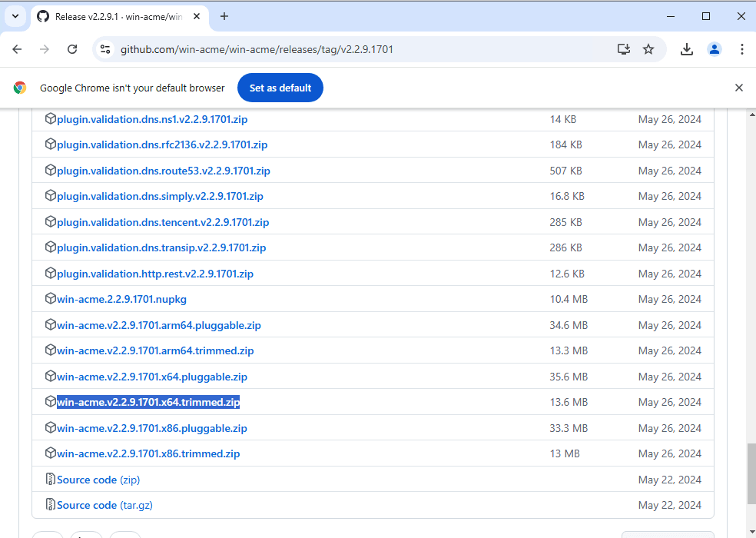The image size is (756, 538).
Task: Download plugin.validation.dns.simply.v2.2.9.1701.zip
Action: (160, 197)
